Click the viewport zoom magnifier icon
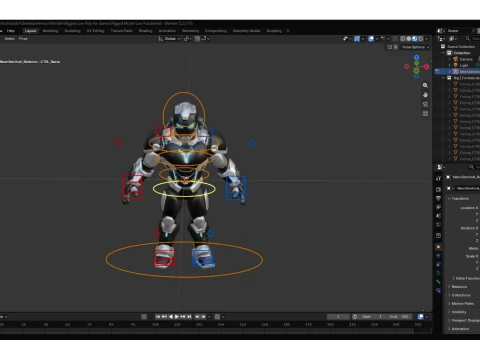Screen dimensions: 480x360 [425, 85]
